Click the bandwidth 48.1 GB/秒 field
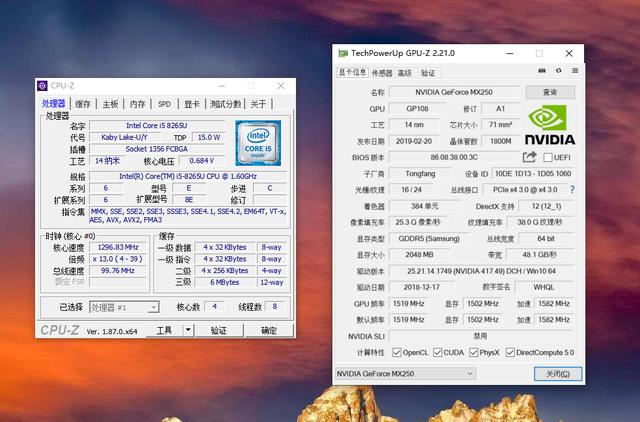 click(x=540, y=255)
